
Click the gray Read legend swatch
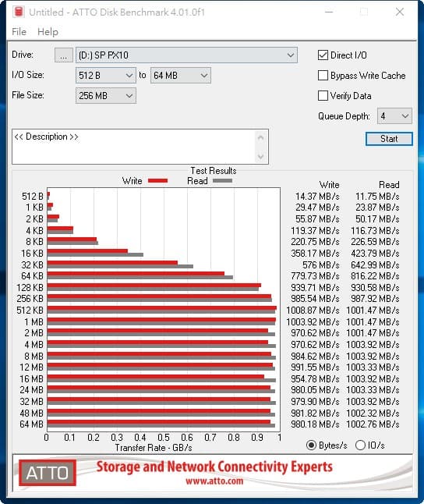pyautogui.click(x=222, y=181)
